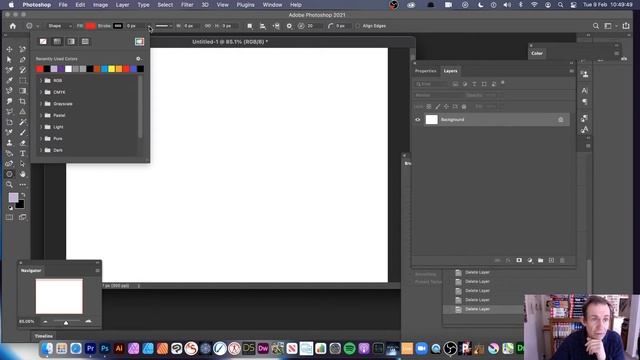Click the Color panel tab
The height and width of the screenshot is (360, 640).
tap(537, 53)
